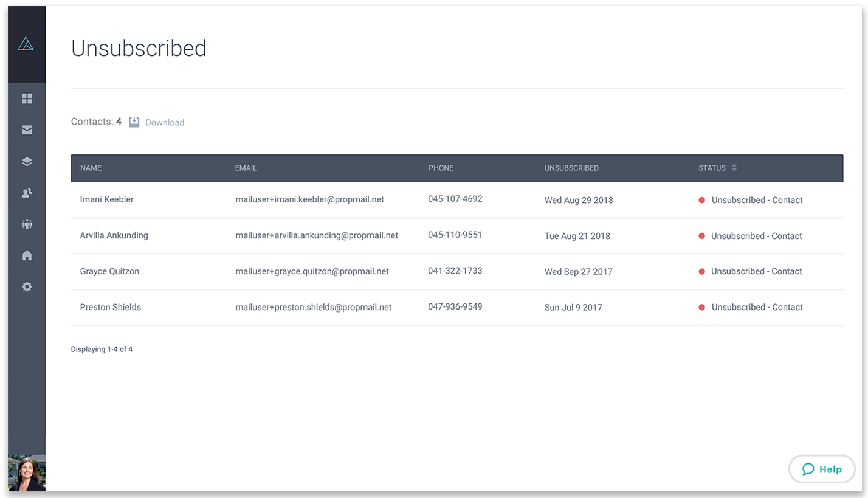Select contact Preston Shields
This screenshot has height=498, width=868.
point(111,307)
